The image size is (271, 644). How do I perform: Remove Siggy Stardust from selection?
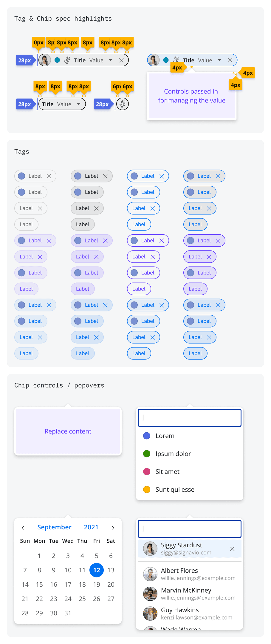point(232,549)
